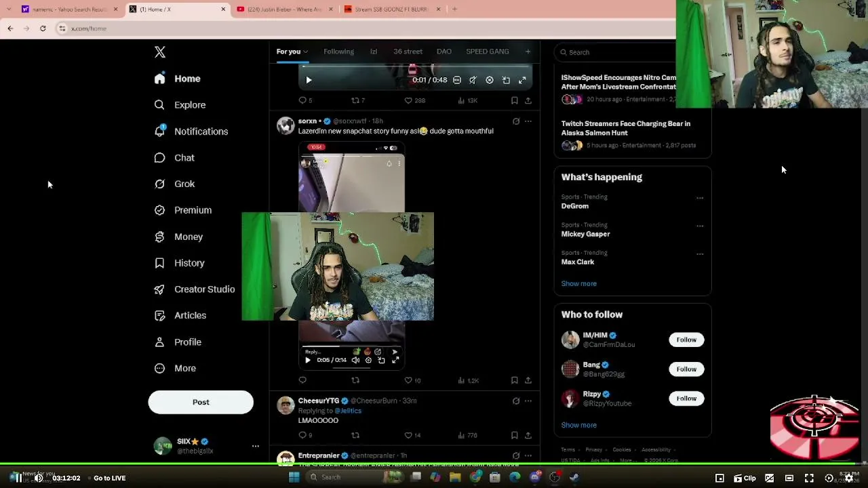Expand the For you dropdown chevron
This screenshot has height=488, width=868.
pos(305,52)
